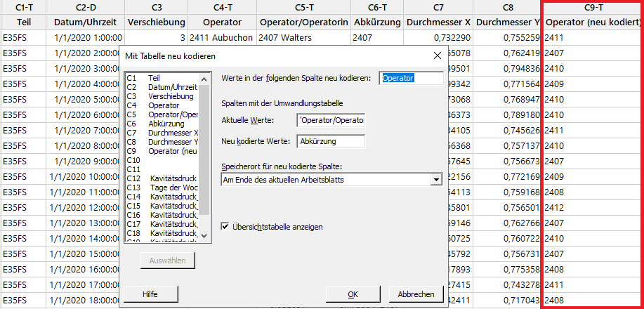Click the '1/1/2020 1:00:00' date cell
Image resolution: width=644 pixels, height=309 pixels.
pos(86,38)
